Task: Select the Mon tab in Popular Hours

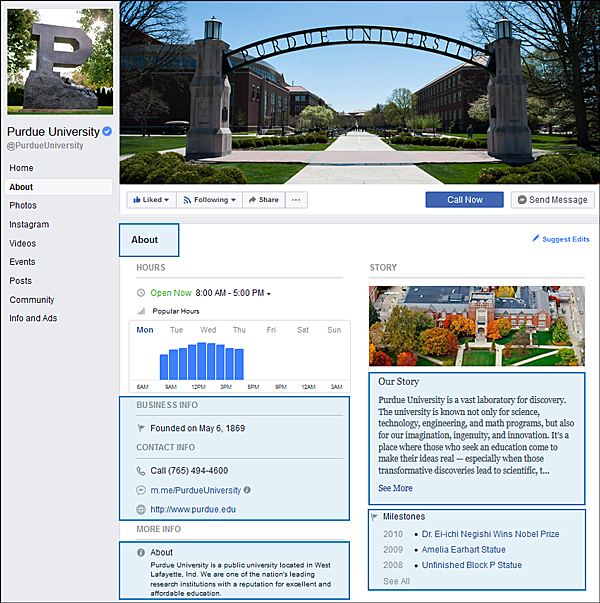Action: 145,330
